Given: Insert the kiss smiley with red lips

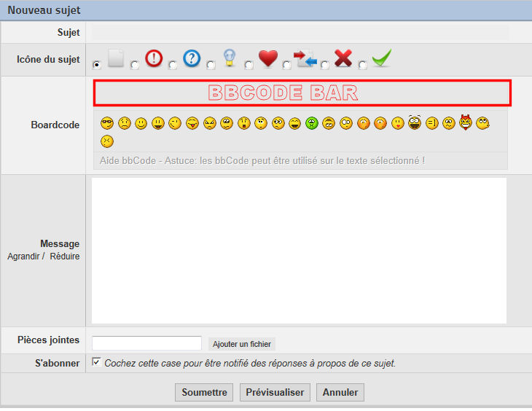Looking at the screenshot, I should [397, 123].
